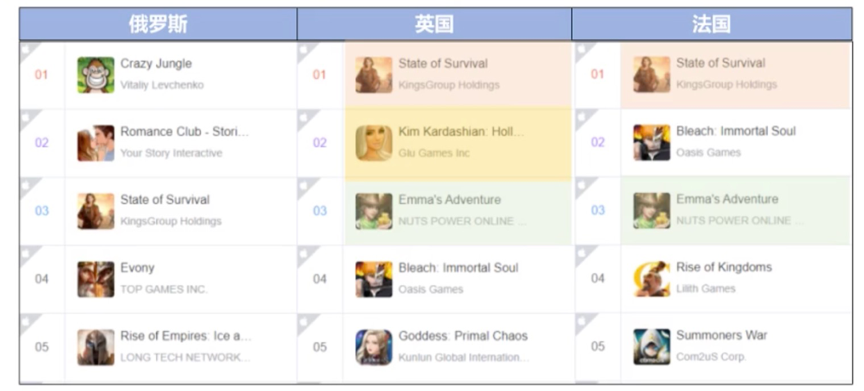Select the Rise of Empires helmet icon

(96, 347)
